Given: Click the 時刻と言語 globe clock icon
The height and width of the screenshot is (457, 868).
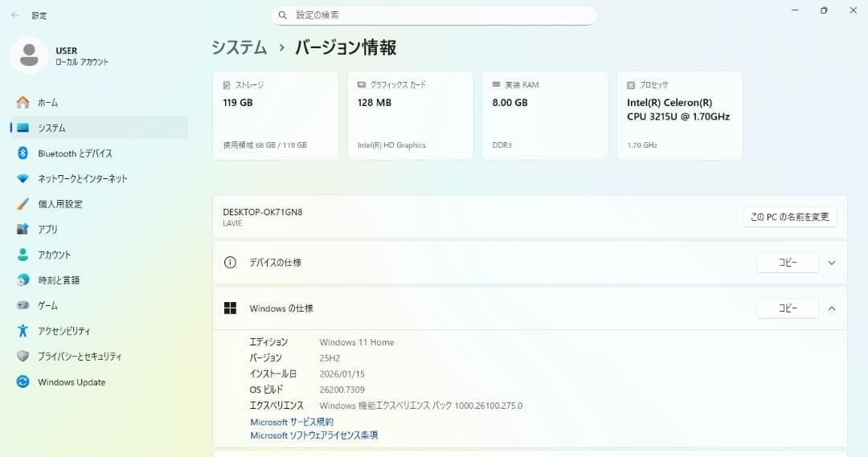Looking at the screenshot, I should pyautogui.click(x=23, y=280).
